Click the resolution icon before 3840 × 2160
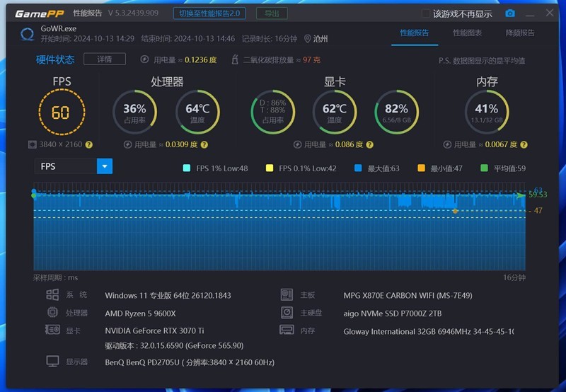Screen dimensions: 566x392 point(32,145)
